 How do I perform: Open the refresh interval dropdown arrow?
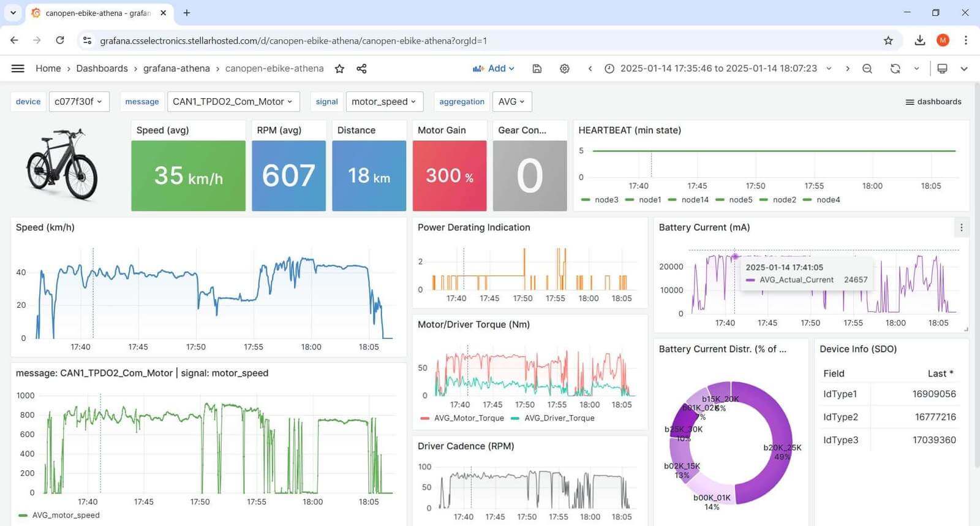(x=916, y=69)
